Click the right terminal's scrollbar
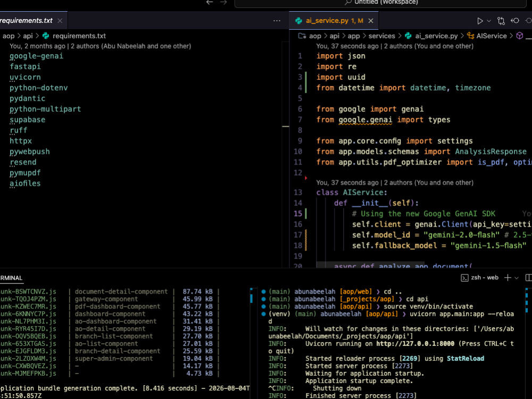Viewport: 532px width, 399px height. tap(527, 300)
